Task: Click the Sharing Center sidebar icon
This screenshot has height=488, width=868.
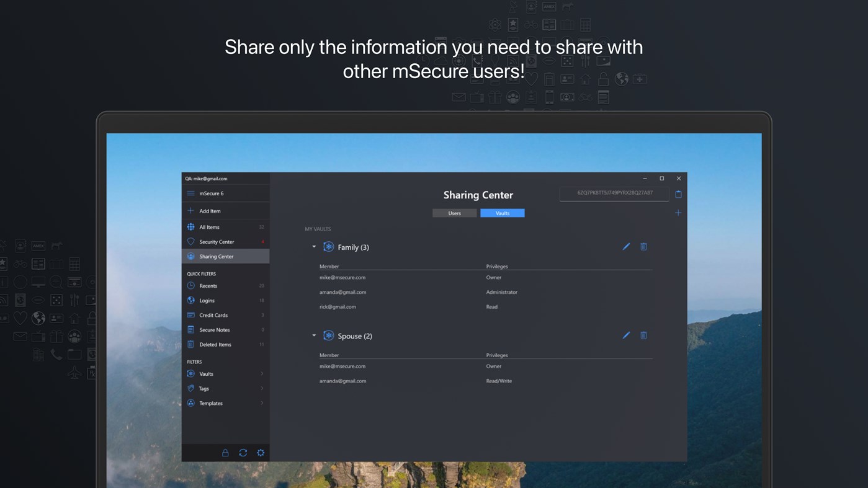Action: pos(190,257)
